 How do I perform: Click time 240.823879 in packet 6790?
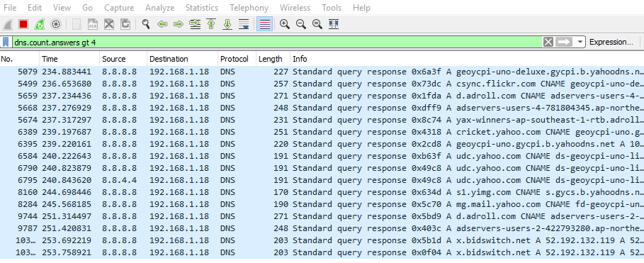[x=67, y=168]
